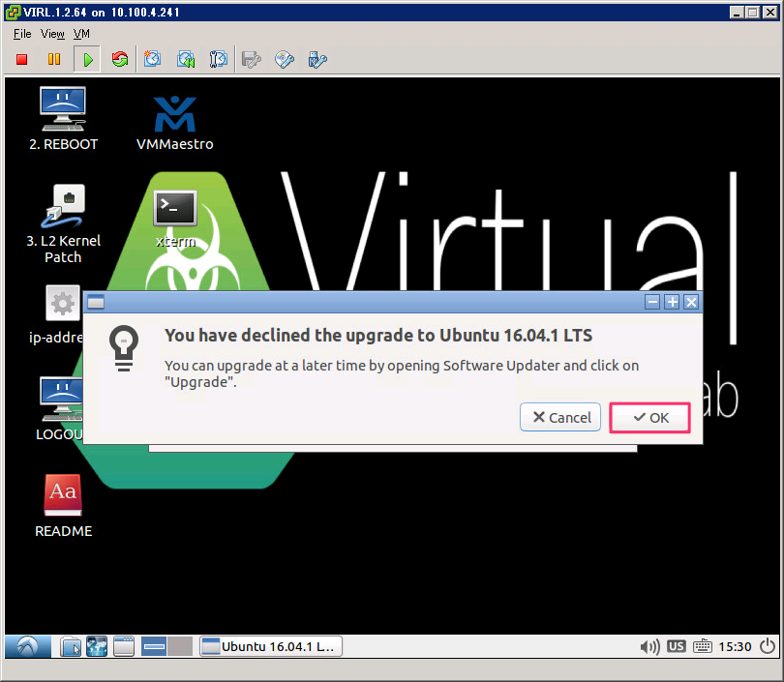Open the View menu

[52, 34]
